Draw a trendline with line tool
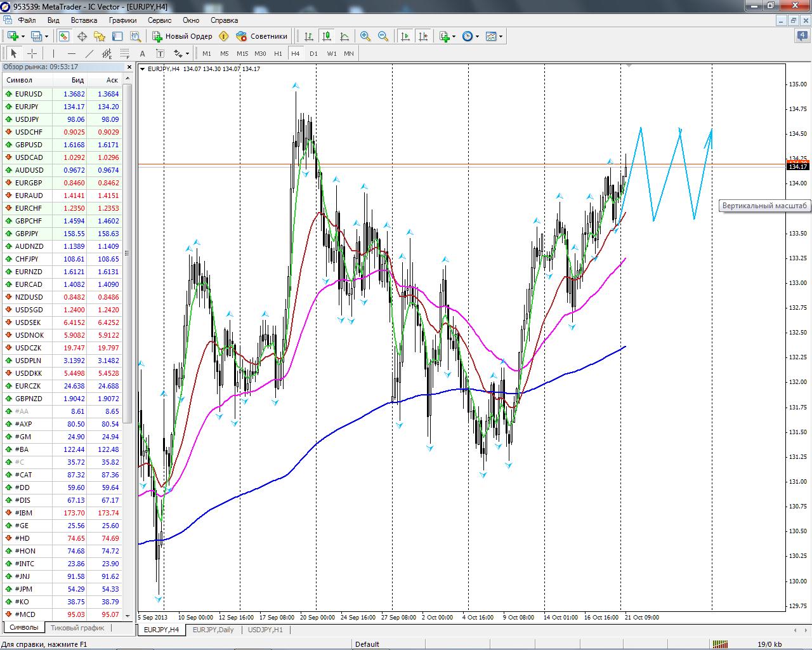This screenshot has width=812, height=650. point(89,53)
